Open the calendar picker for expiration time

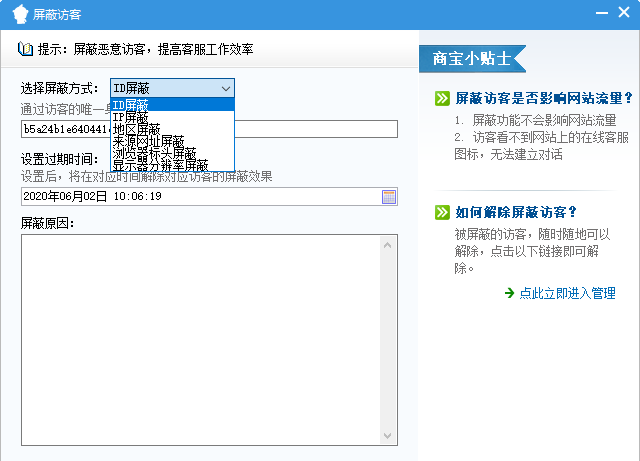[389, 196]
